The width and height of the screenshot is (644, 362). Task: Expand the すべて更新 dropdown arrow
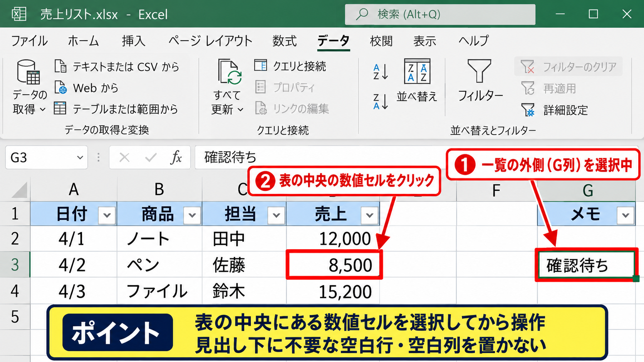point(241,110)
